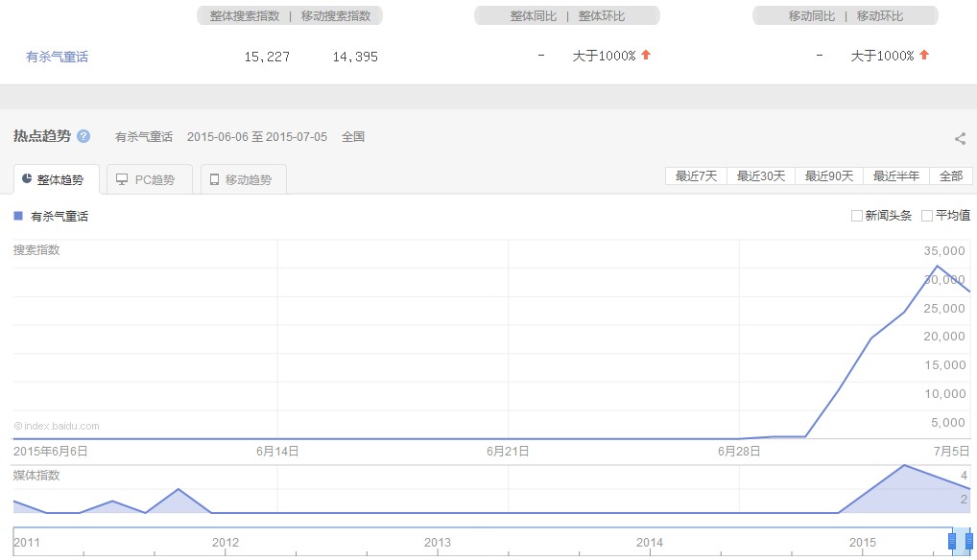Click the monitor icon on PC趋势 tab
Screen dimensions: 977x560
(122, 179)
